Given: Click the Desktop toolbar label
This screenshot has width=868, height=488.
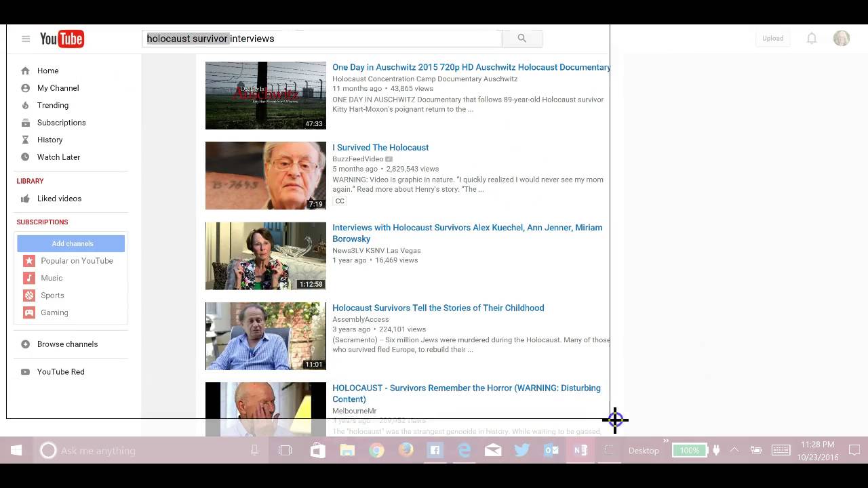Looking at the screenshot, I should [644, 451].
